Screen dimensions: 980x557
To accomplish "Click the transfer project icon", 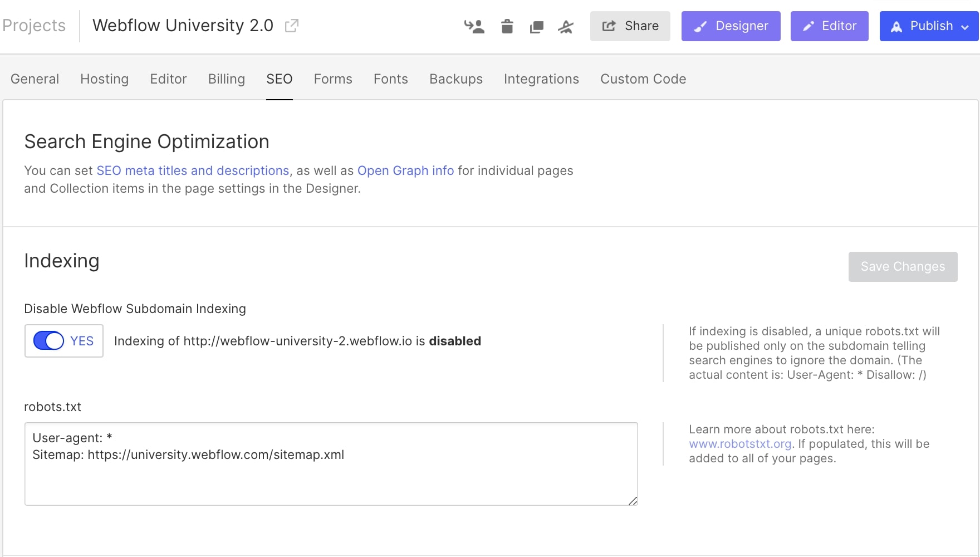I will click(x=474, y=26).
